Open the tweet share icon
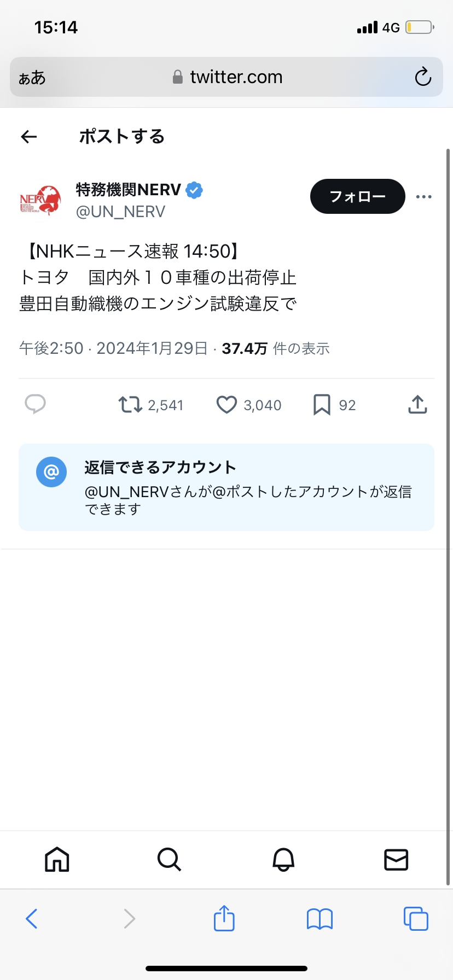Viewport: 453px width, 980px height. (x=417, y=405)
